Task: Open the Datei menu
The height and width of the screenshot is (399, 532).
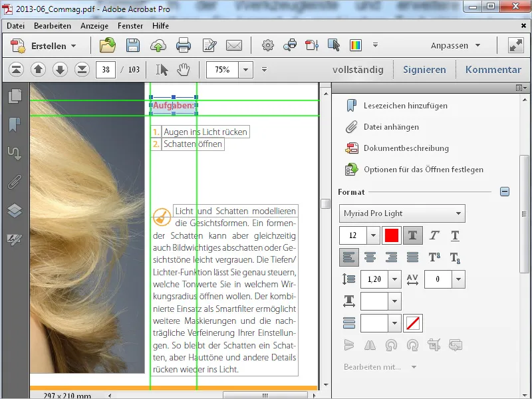Action: click(x=15, y=26)
